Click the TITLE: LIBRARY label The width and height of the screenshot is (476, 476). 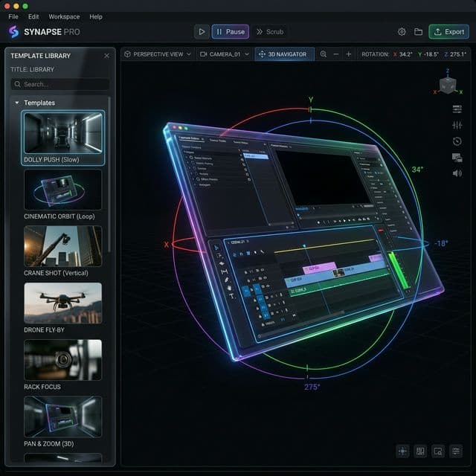[32, 69]
